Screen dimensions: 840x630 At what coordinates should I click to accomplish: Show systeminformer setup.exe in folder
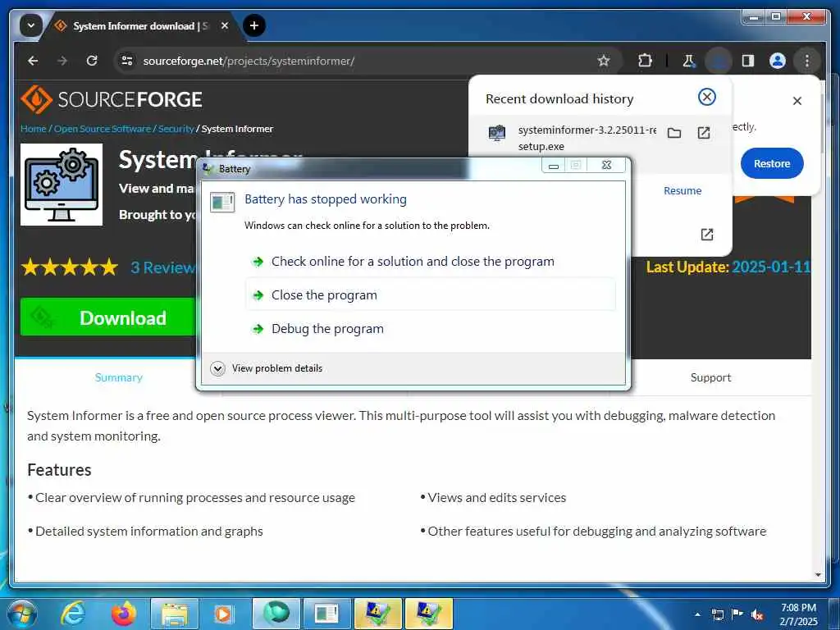pos(674,133)
